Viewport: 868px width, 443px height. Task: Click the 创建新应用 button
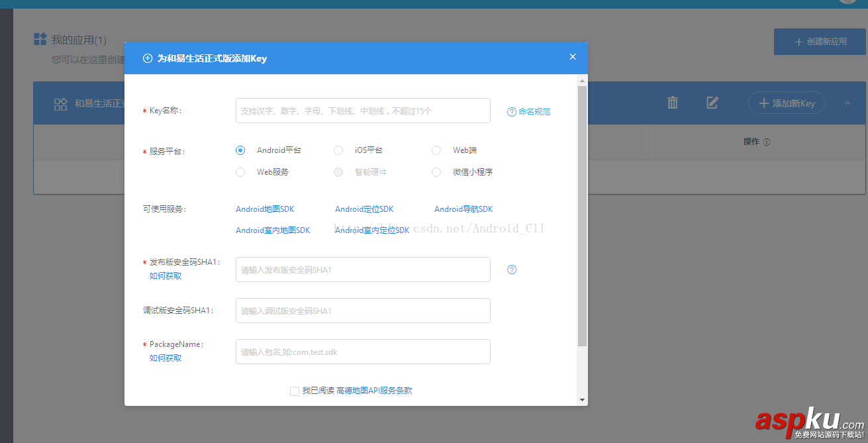coord(819,41)
